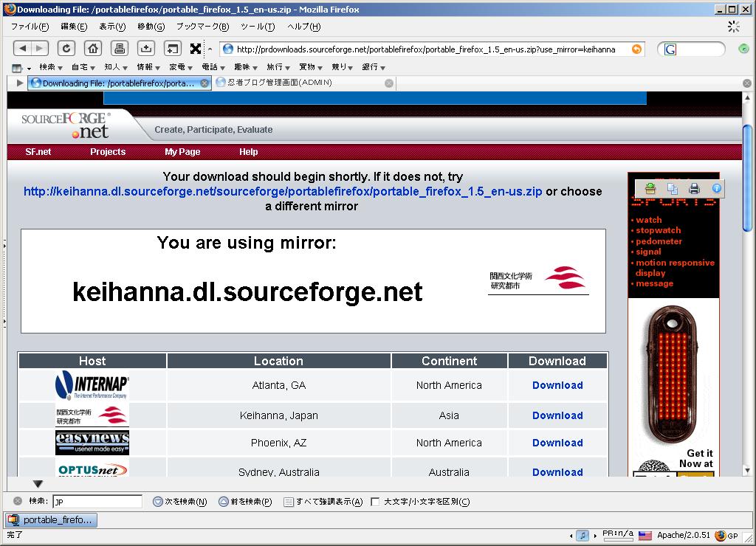Click the new window toolbar icon
756x546 pixels.
click(173, 48)
